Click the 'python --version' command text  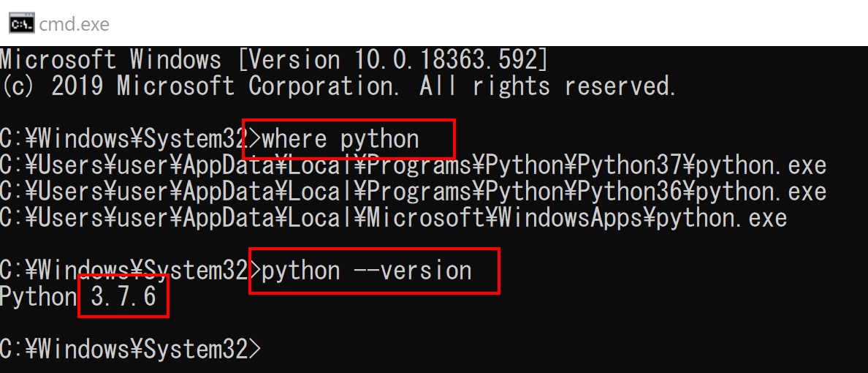[367, 271]
